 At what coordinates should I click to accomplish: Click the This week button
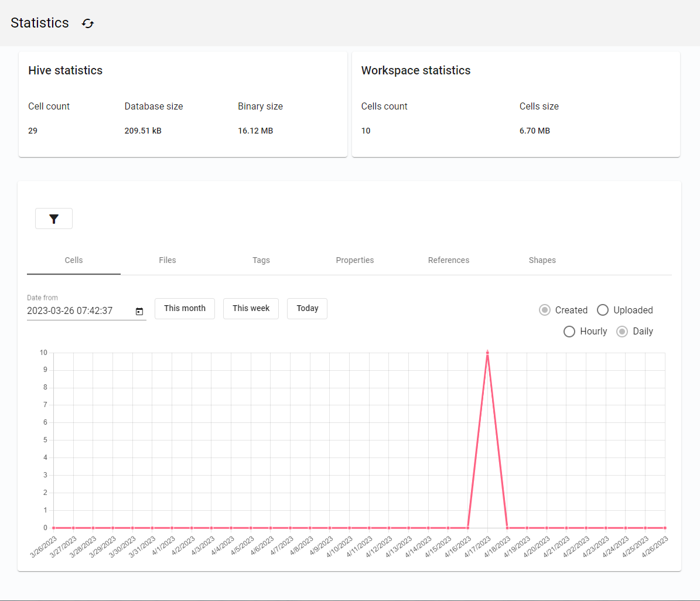(251, 308)
